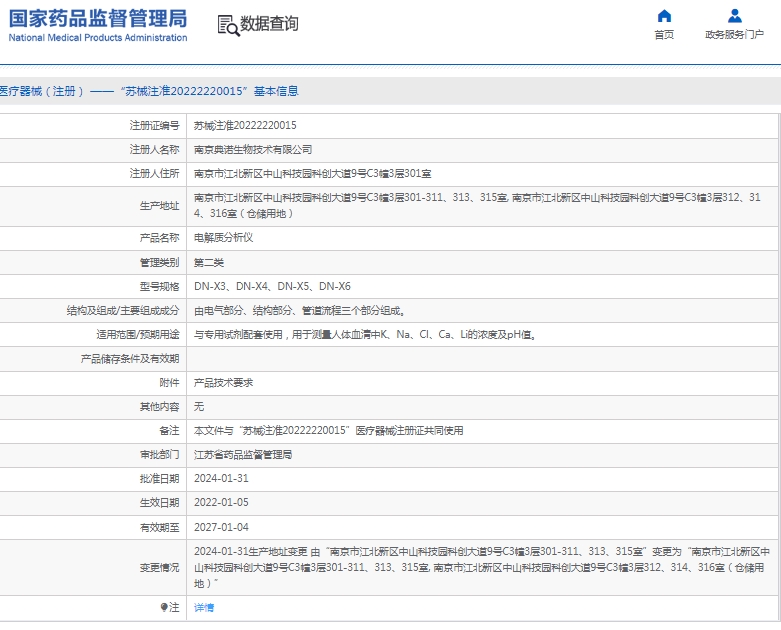Click the 有效期至 row label
781x630 pixels.
point(159,527)
